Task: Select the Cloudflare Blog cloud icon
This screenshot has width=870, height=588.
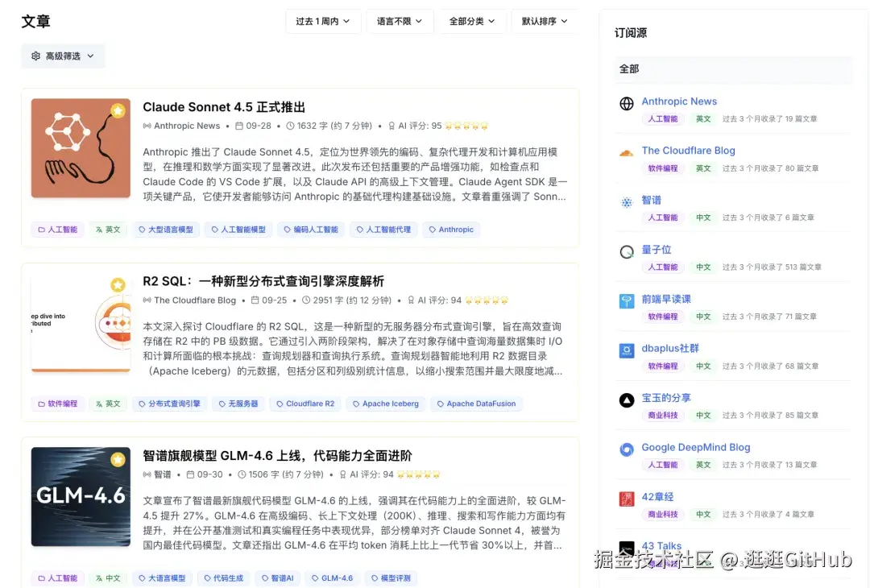Action: 626,151
